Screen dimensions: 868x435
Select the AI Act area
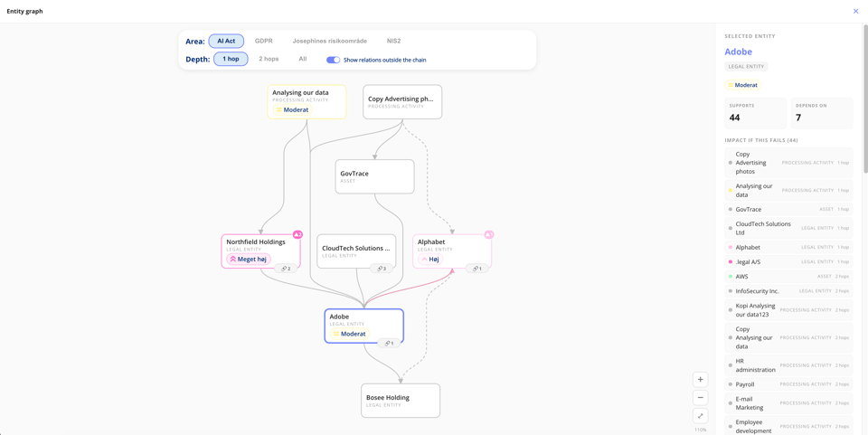pyautogui.click(x=226, y=41)
